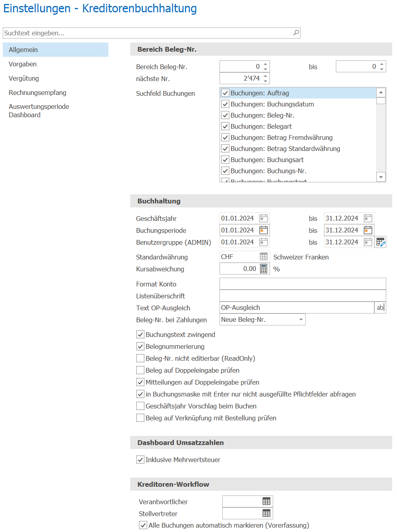
Task: Decrease the nächste Nr. value
Action: tap(266, 81)
